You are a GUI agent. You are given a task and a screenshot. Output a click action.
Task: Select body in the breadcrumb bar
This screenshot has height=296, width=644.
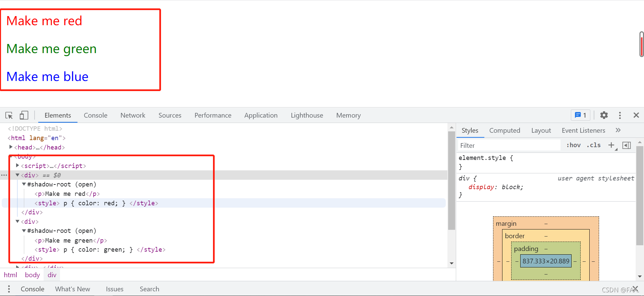tap(33, 275)
